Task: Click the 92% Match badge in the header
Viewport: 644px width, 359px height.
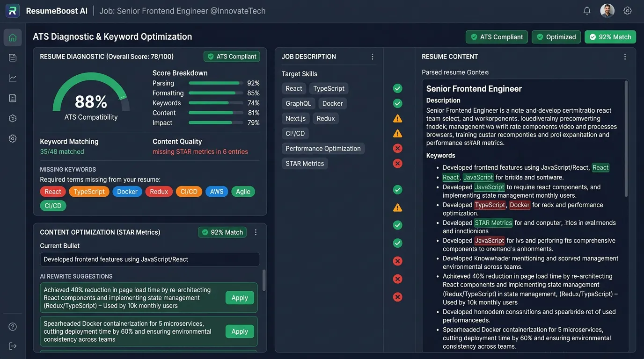Action: pos(610,37)
